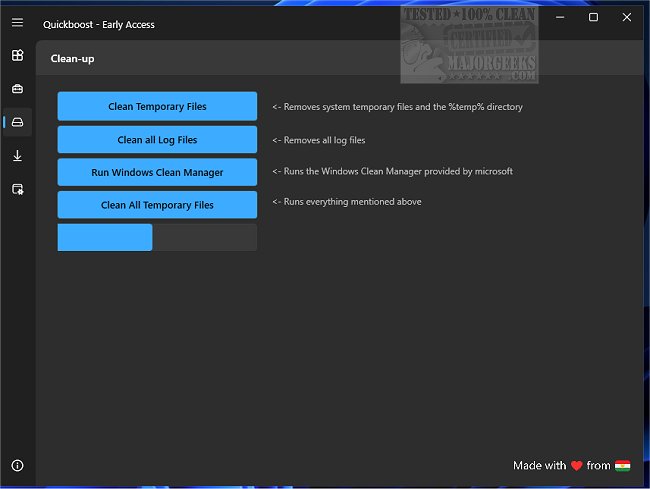This screenshot has width=650, height=489.
Task: Open the download arrow icon in sidebar
Action: pos(17,156)
